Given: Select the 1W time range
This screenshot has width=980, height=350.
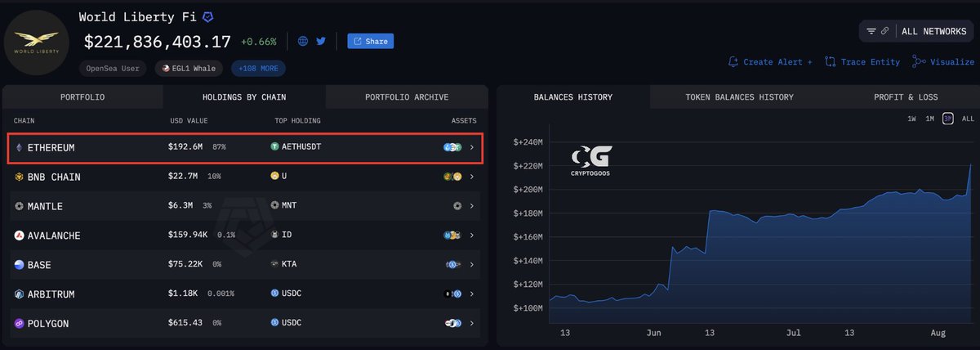Looking at the screenshot, I should pyautogui.click(x=911, y=119).
